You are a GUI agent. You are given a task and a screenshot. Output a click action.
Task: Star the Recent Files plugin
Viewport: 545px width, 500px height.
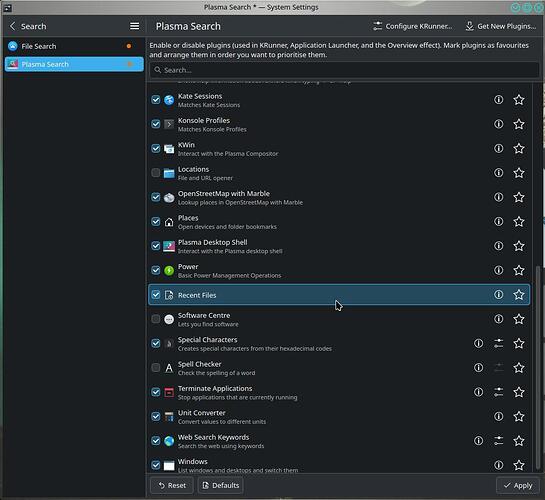[x=519, y=295]
